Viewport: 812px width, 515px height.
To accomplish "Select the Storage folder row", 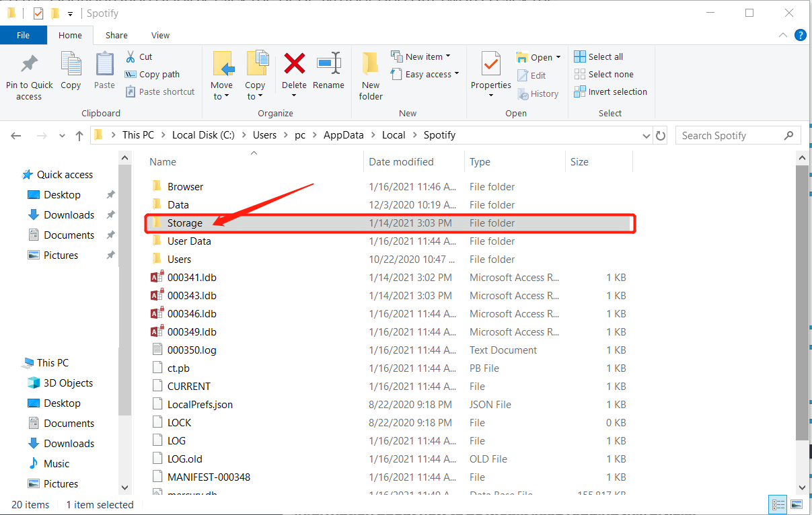I will [x=390, y=223].
